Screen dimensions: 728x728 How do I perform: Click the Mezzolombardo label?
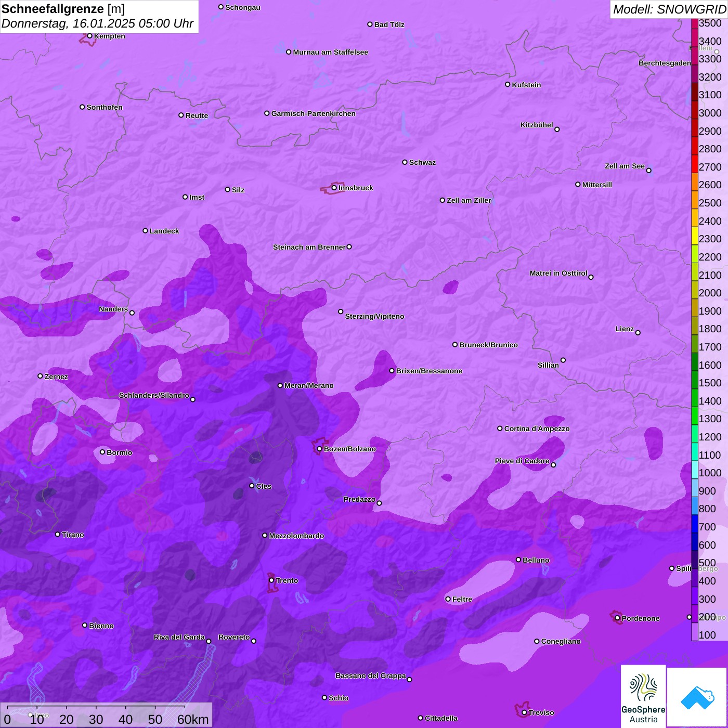(x=296, y=536)
